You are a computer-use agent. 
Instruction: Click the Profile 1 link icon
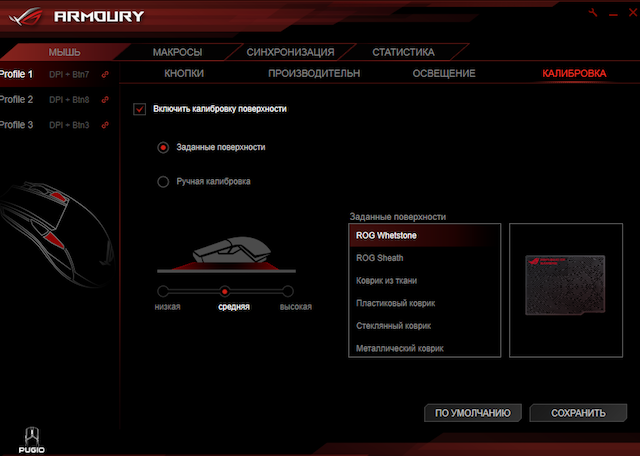point(105,75)
